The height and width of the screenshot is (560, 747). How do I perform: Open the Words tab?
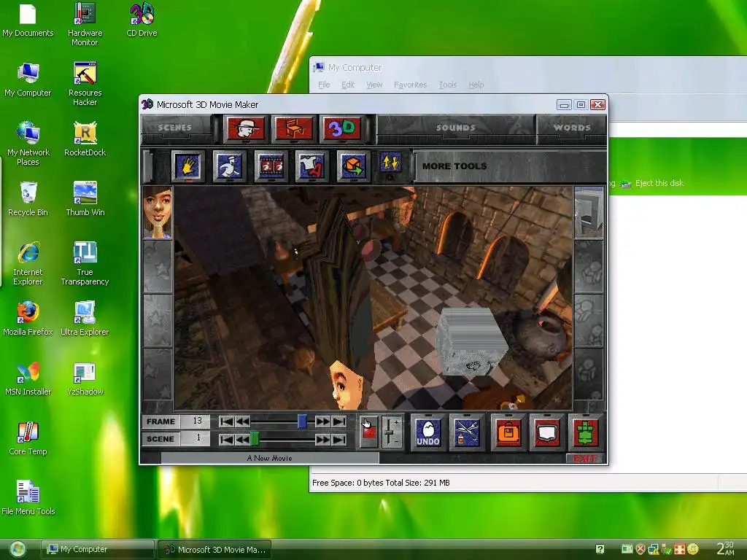572,128
